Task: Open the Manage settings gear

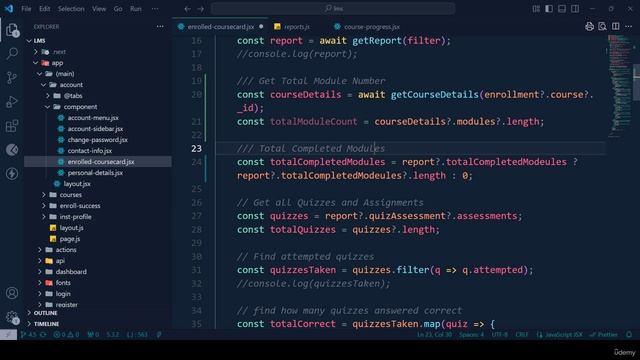Action: (x=12, y=317)
